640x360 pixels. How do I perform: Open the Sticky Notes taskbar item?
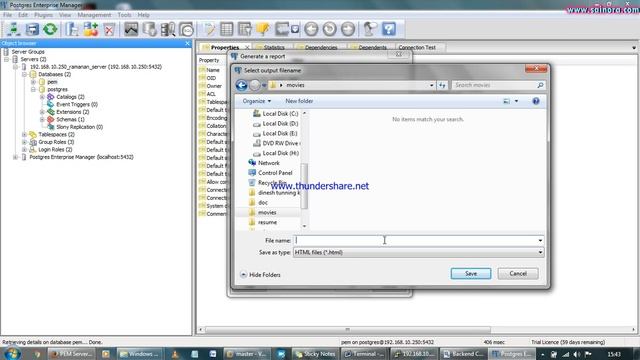pyautogui.click(x=315, y=354)
